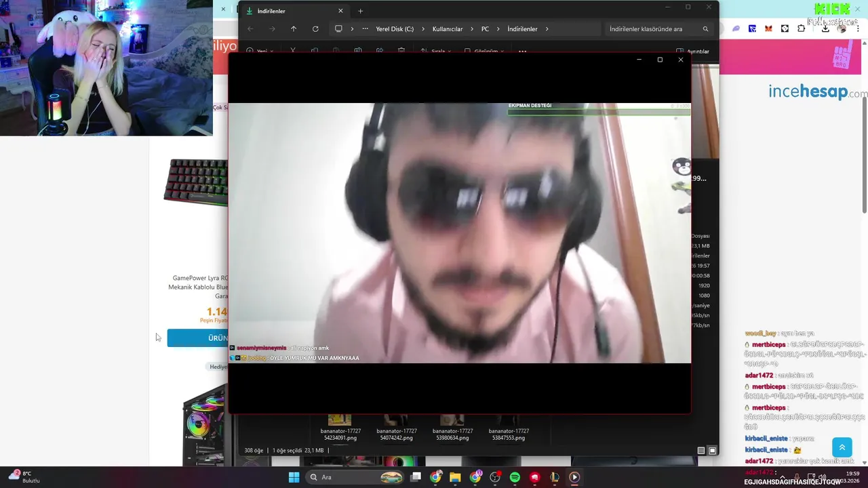This screenshot has height=488, width=868.
Task: Click chat username woodi_bey
Action: pyautogui.click(x=760, y=333)
